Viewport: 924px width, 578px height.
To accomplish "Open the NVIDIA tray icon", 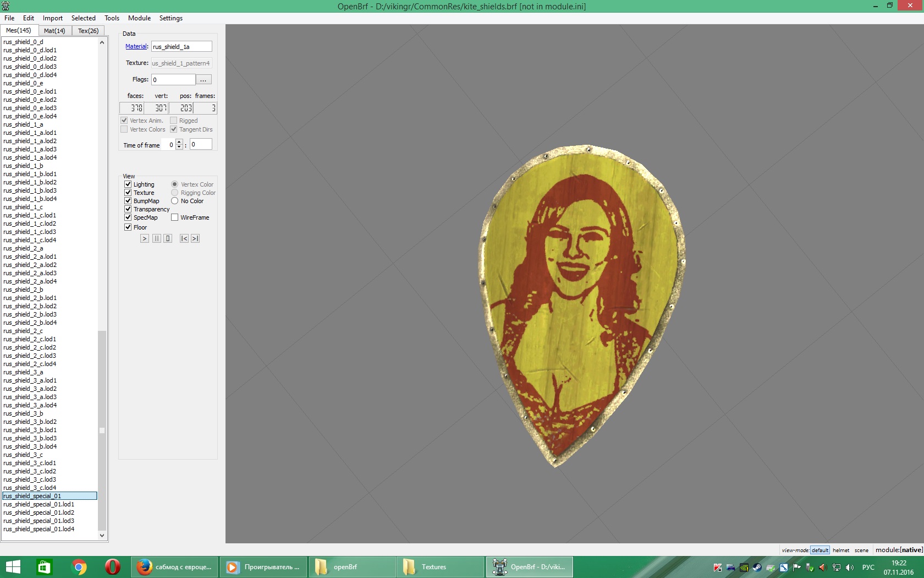I will click(x=744, y=568).
